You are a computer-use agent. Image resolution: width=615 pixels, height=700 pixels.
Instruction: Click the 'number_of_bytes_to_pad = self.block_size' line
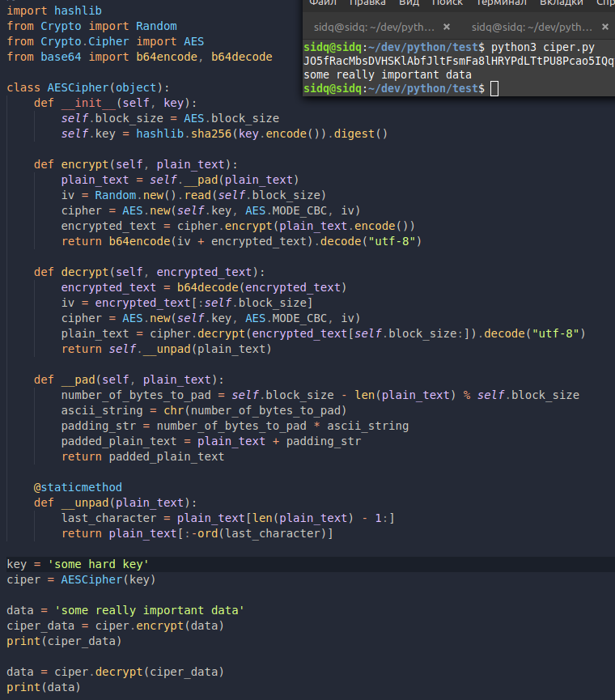click(320, 395)
